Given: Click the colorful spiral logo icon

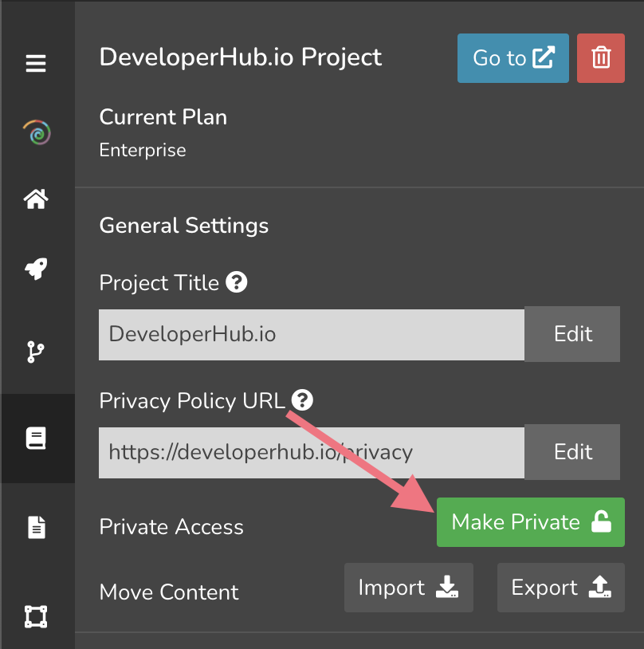Looking at the screenshot, I should coord(37,132).
